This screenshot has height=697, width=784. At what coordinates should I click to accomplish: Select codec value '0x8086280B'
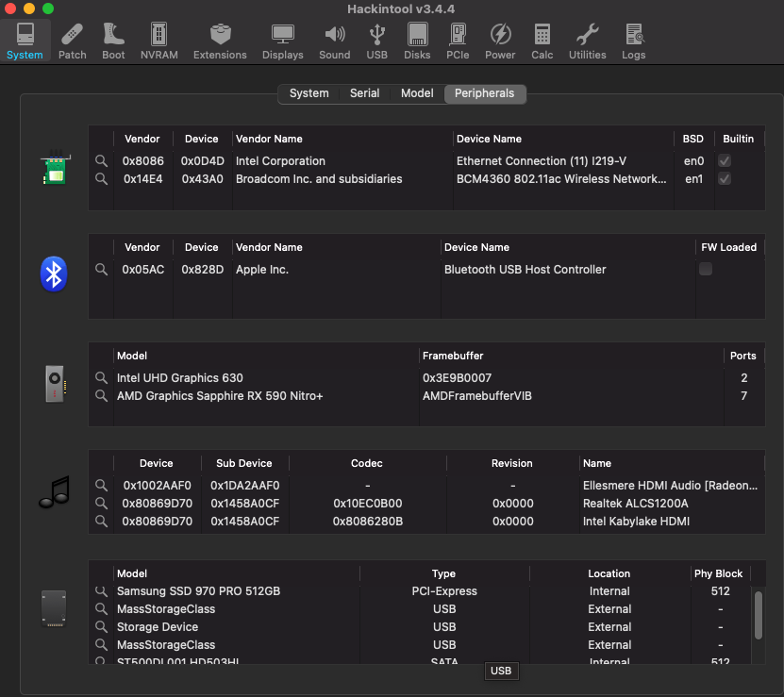point(368,522)
